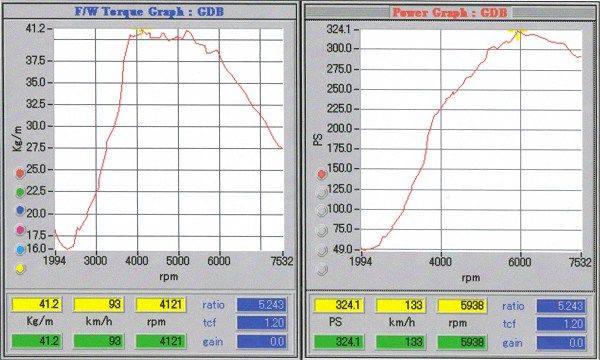The width and height of the screenshot is (600, 360).
Task: Click the power panel gain value 0.0
Action: pyautogui.click(x=561, y=342)
